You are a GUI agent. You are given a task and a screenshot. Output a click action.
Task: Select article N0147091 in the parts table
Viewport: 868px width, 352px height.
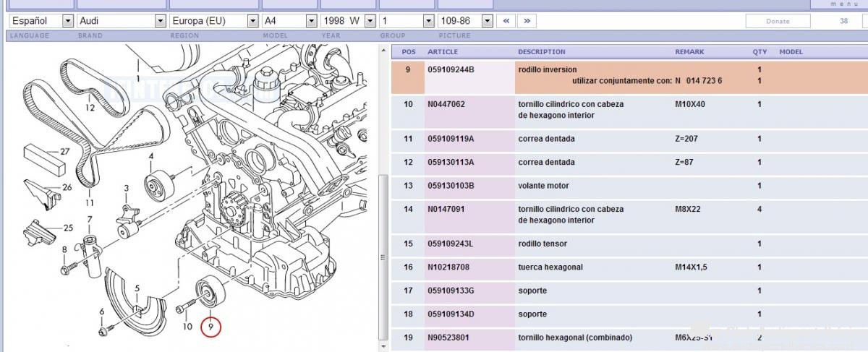[x=446, y=209]
